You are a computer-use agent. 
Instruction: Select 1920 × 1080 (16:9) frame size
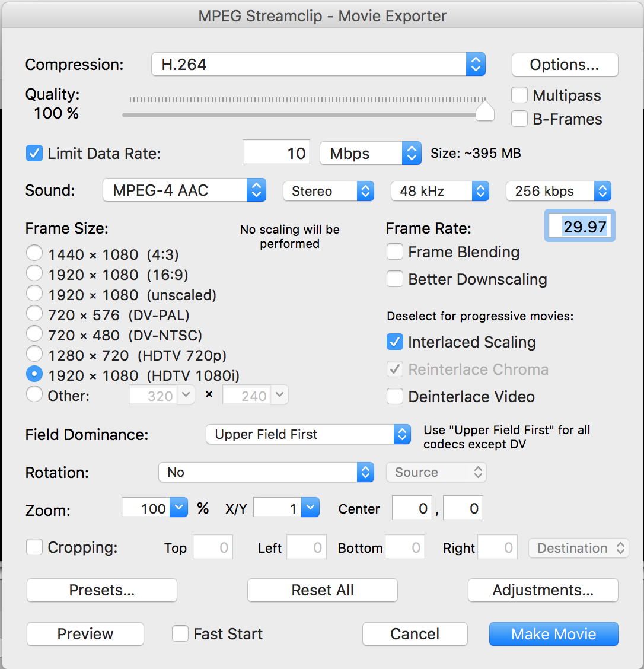tap(34, 273)
